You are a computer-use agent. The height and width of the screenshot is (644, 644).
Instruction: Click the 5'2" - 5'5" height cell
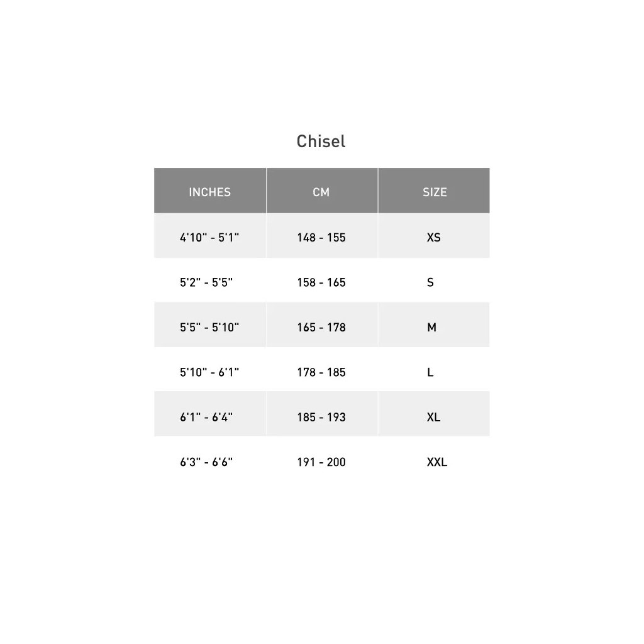(x=206, y=282)
